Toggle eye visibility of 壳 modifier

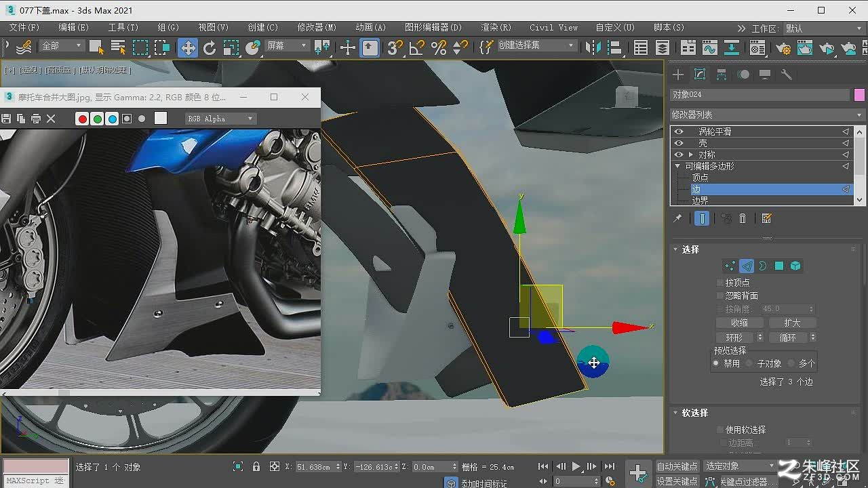click(x=679, y=143)
